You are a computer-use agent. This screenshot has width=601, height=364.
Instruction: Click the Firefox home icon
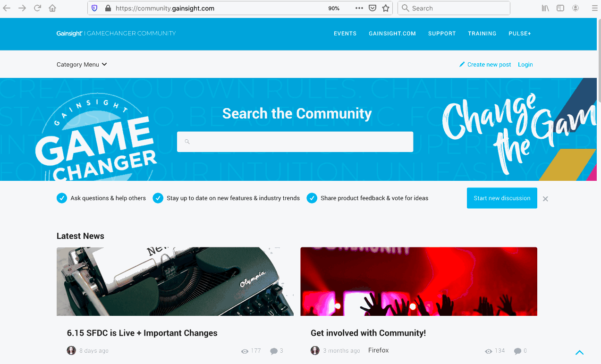(x=52, y=8)
